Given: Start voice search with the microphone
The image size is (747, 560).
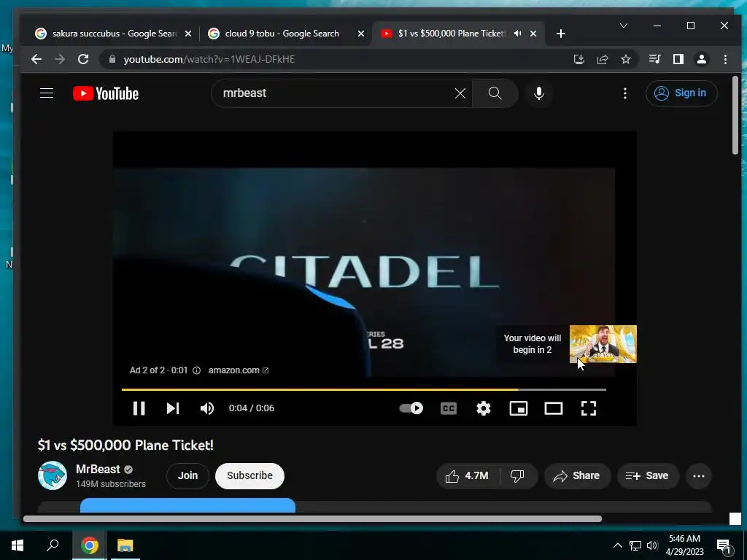Looking at the screenshot, I should (539, 93).
